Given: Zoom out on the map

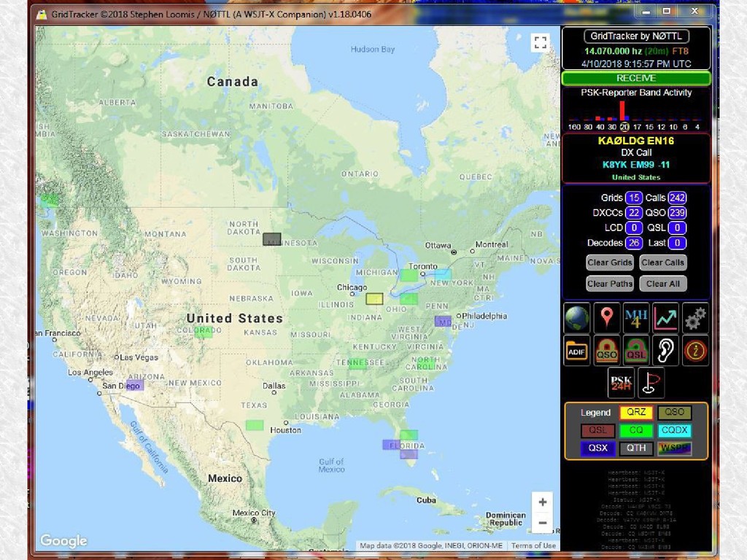Looking at the screenshot, I should [x=542, y=523].
